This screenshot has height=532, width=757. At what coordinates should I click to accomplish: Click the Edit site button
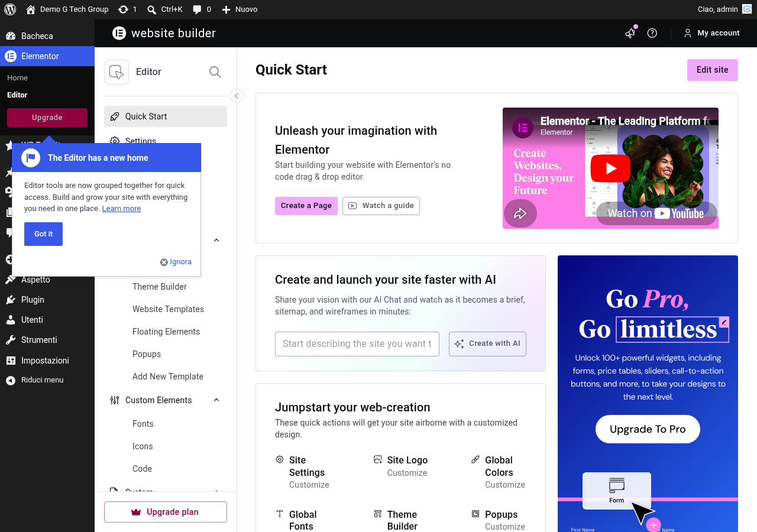[x=712, y=70]
